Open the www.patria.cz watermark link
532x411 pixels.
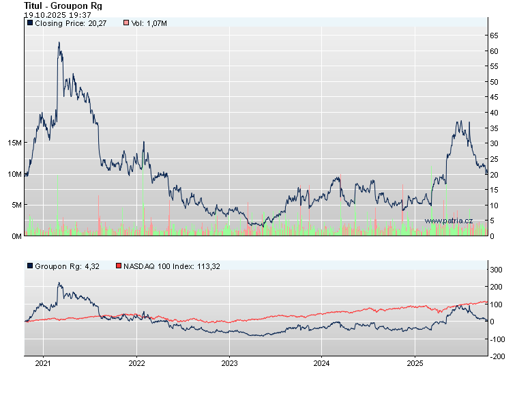coord(448,221)
